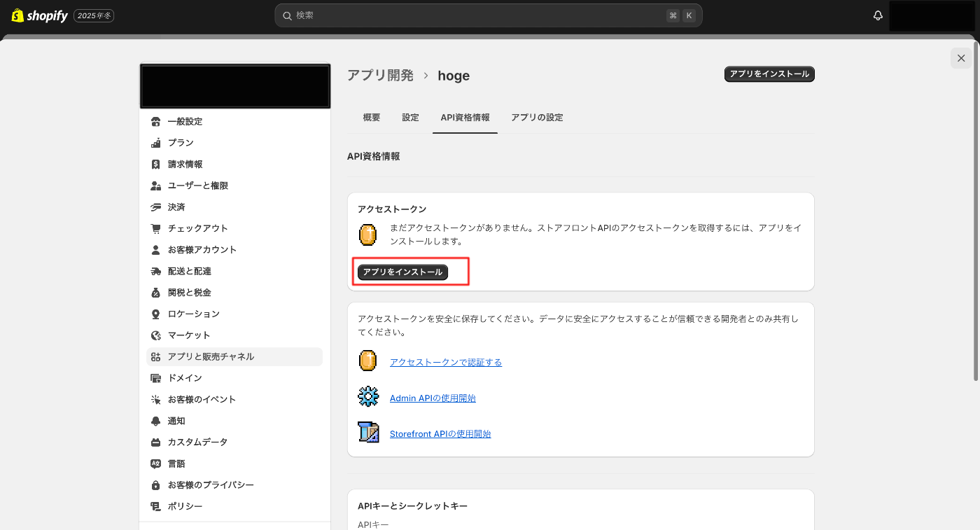Screen dimensions: 980x530
Task: Click the search magnifier icon
Action: 287,15
